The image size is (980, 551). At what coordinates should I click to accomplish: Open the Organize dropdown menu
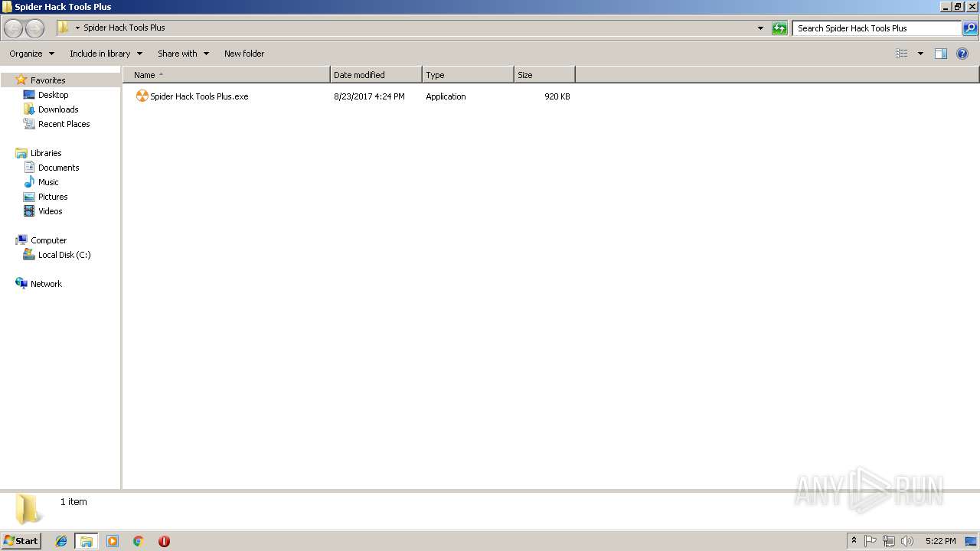point(31,54)
